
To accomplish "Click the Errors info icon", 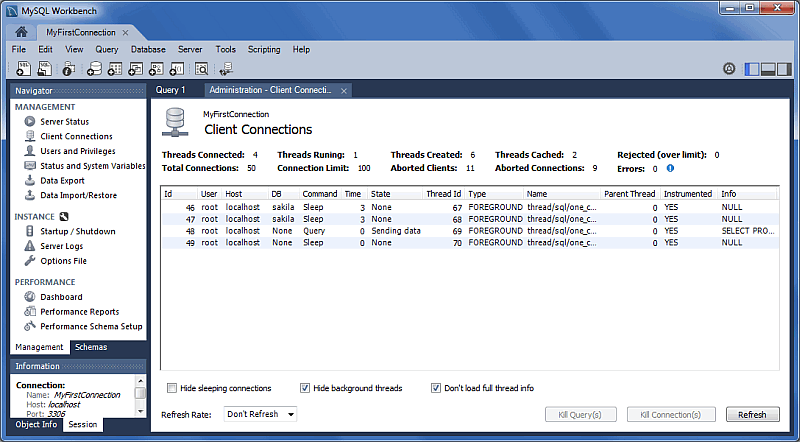I will point(671,168).
